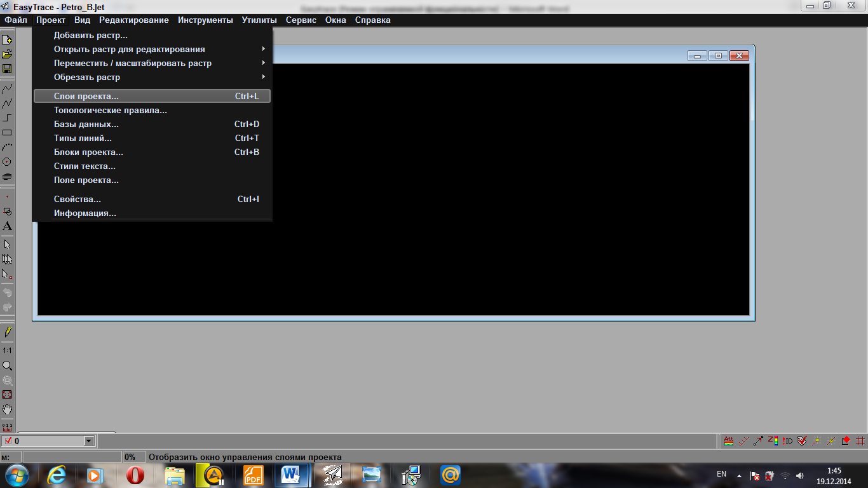Toggle the Att attributes color icon
868x488 pixels.
point(729,440)
